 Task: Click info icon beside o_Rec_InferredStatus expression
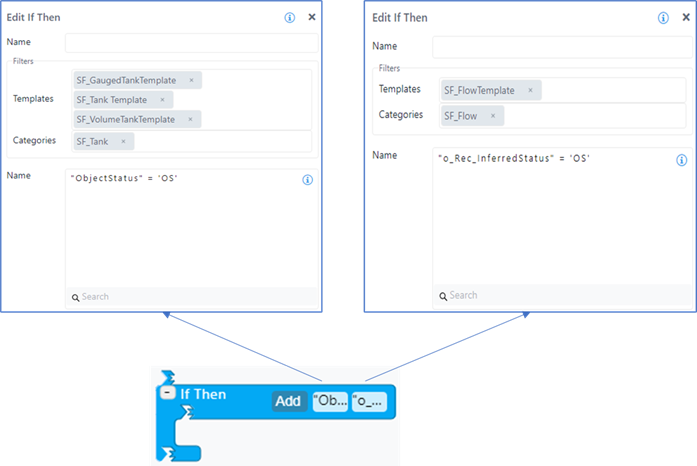click(x=681, y=160)
